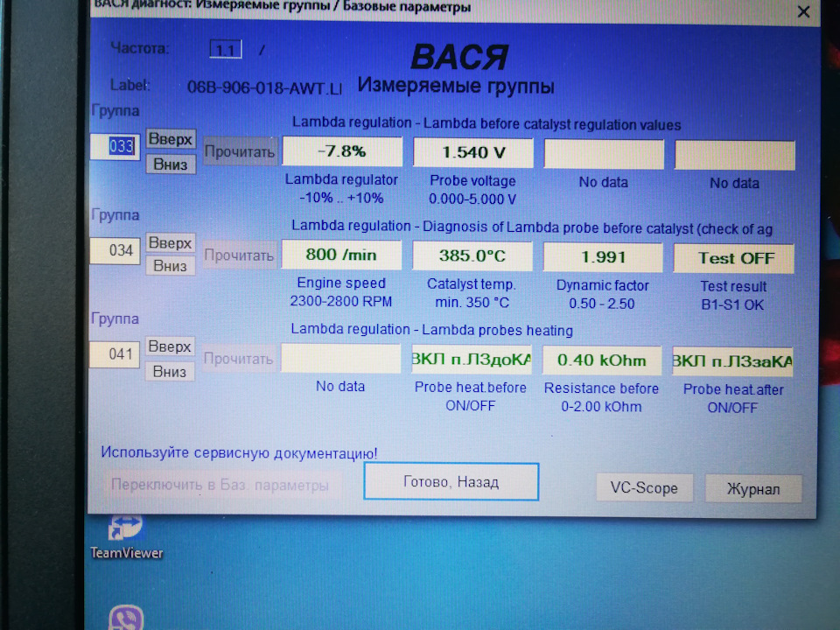This screenshot has height=630, width=840.
Task: Click the Вниз button for group 034
Action: (171, 266)
